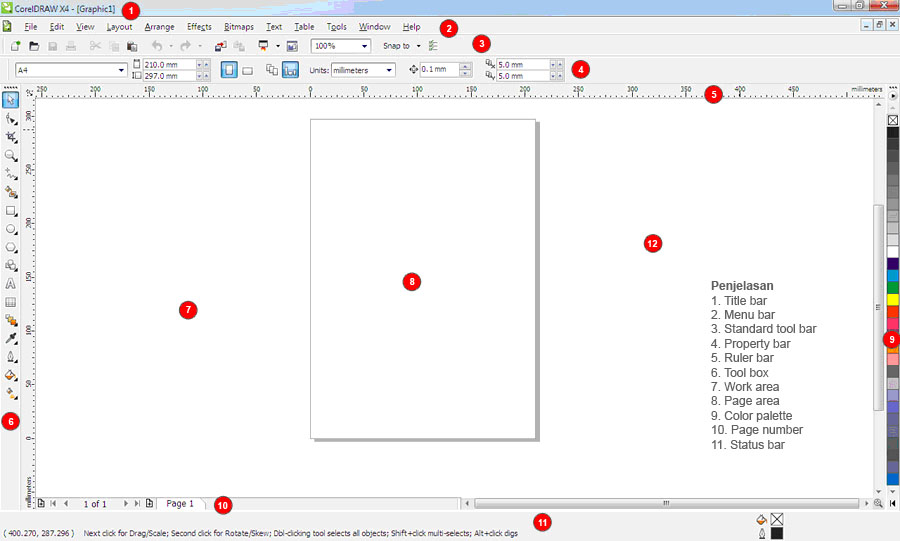
Task: Select the Eyedropper tool
Action: (10, 338)
